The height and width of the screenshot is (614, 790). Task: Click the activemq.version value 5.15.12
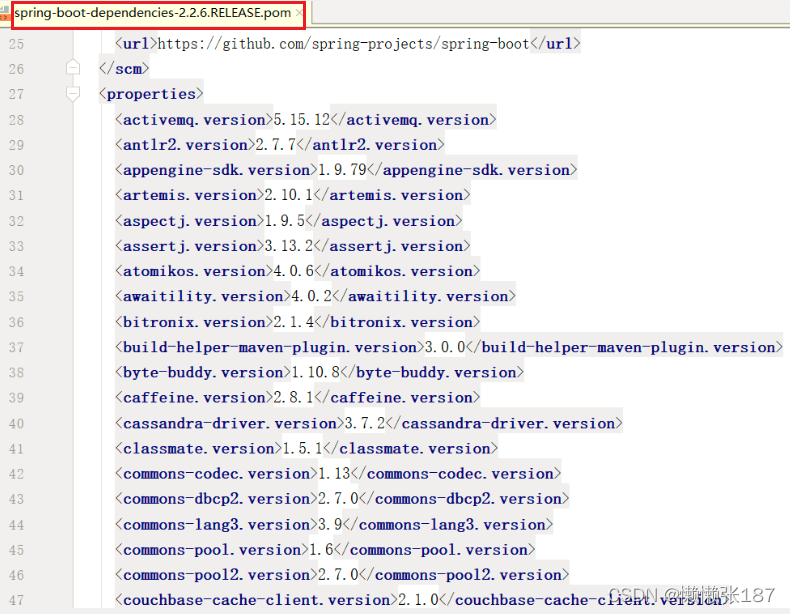pos(301,119)
